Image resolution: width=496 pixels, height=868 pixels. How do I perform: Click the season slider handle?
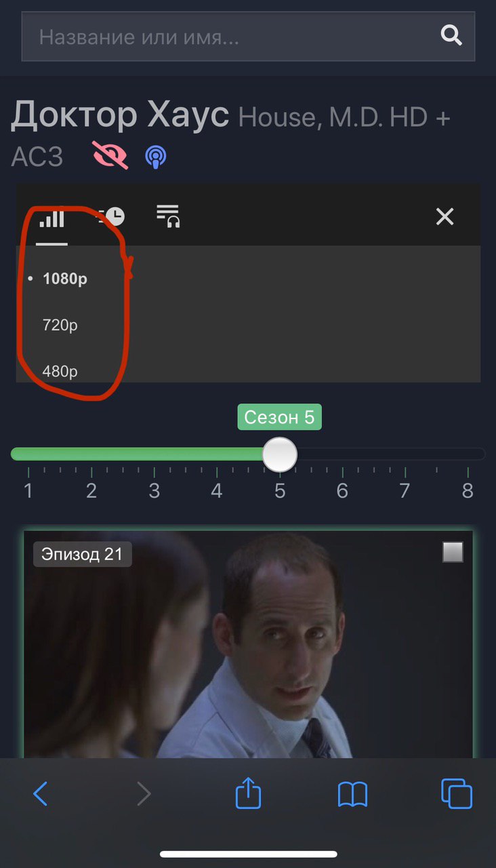(x=279, y=454)
